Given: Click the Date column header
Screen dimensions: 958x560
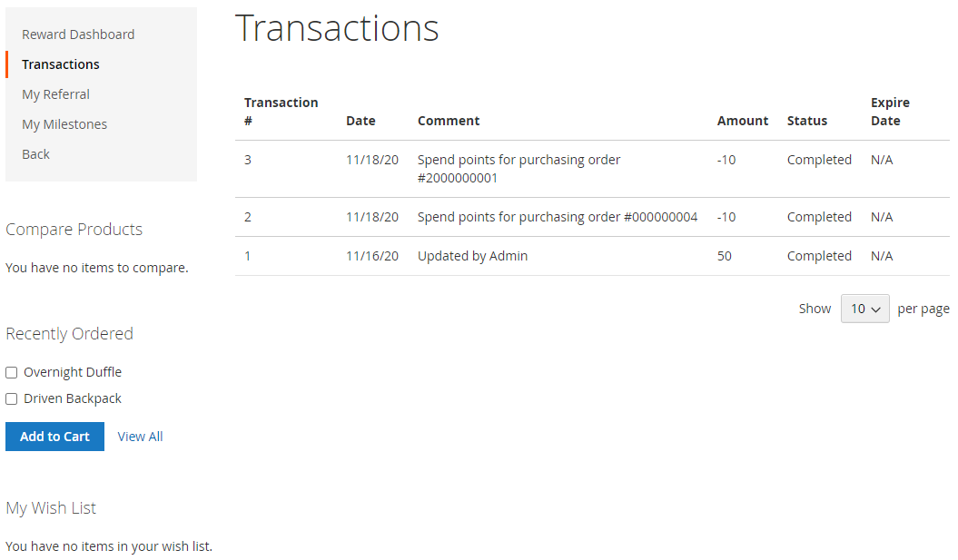Looking at the screenshot, I should (x=360, y=121).
